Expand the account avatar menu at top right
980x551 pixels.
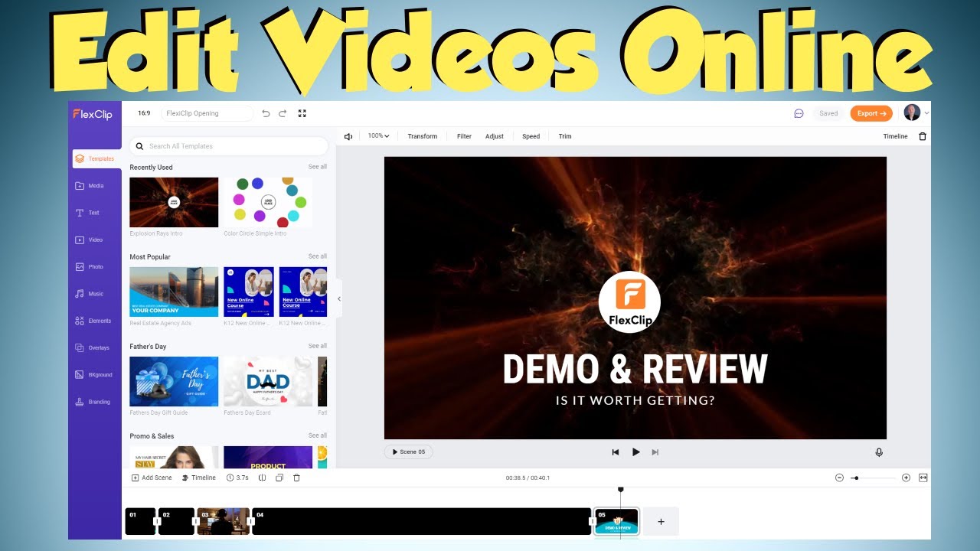tap(913, 112)
